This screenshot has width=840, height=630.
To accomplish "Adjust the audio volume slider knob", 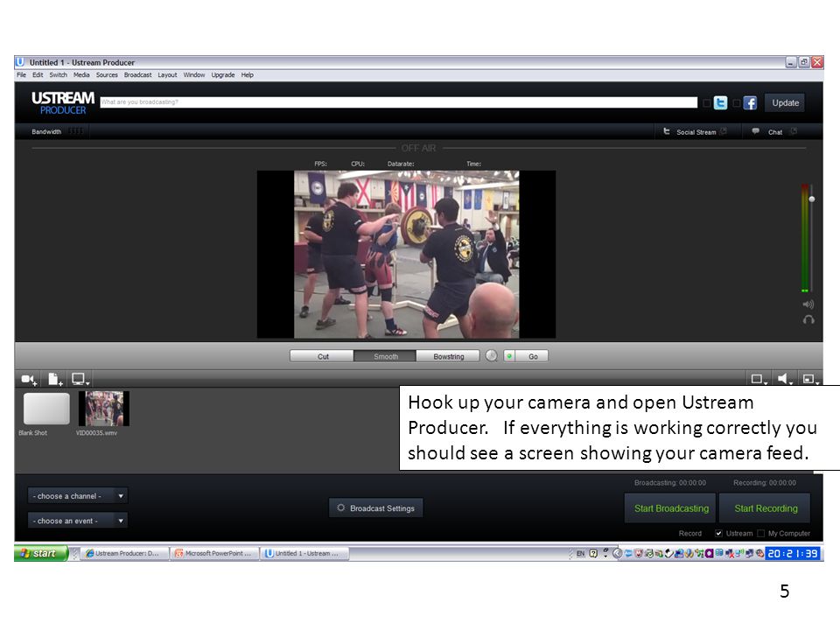I will [x=812, y=199].
